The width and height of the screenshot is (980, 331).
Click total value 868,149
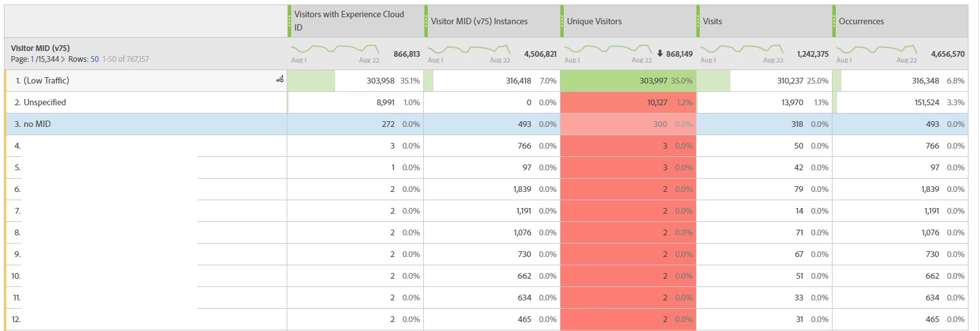679,54
